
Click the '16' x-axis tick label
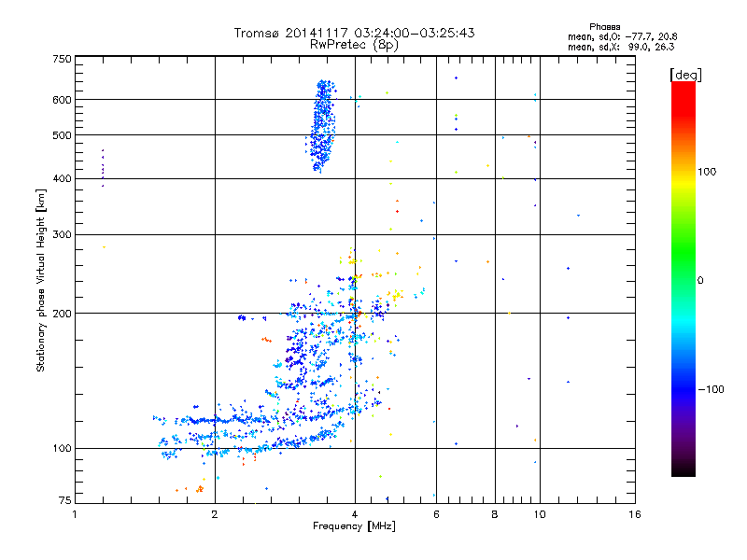[x=635, y=514]
